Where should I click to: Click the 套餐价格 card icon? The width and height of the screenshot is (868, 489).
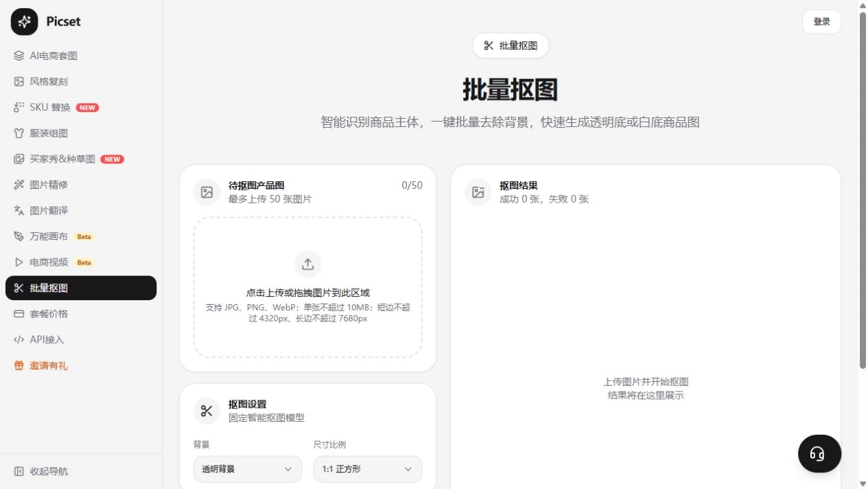pos(19,314)
